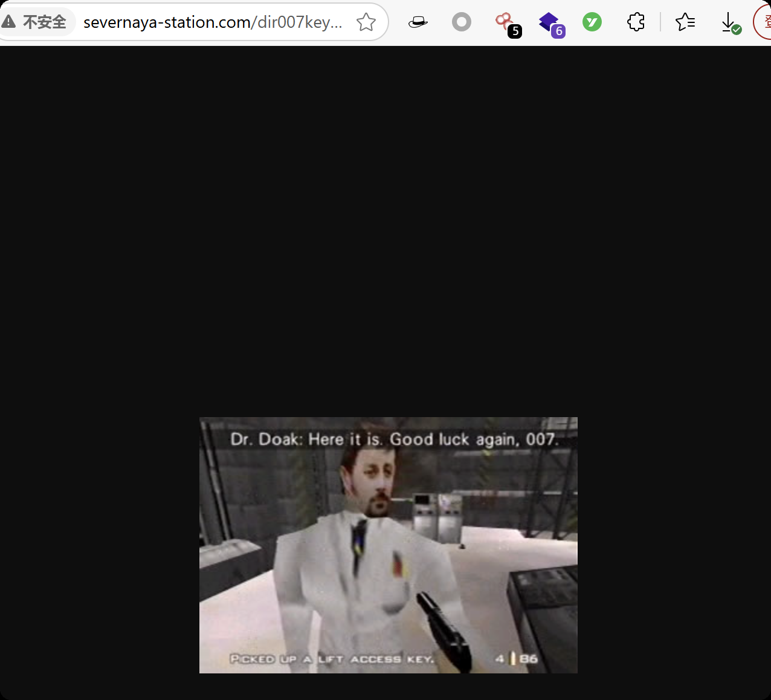View the 不安全 site security information
The height and width of the screenshot is (700, 771).
tap(37, 21)
